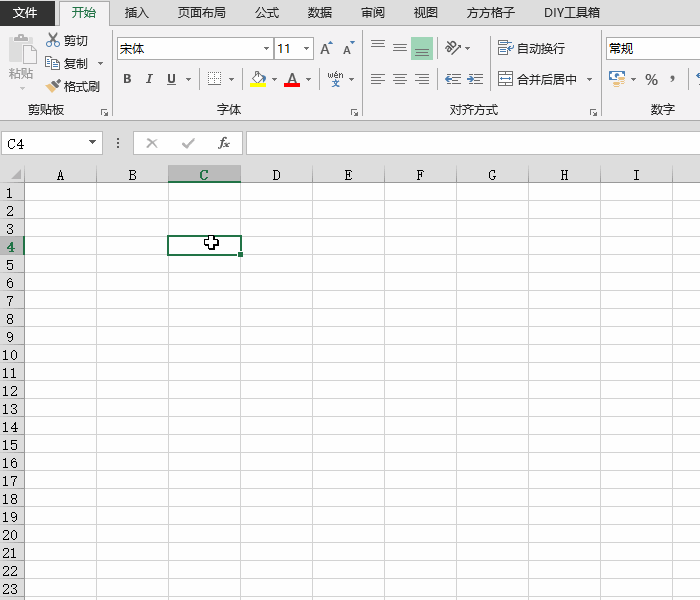
Task: Toggle bottom vertical alignment
Action: (422, 48)
